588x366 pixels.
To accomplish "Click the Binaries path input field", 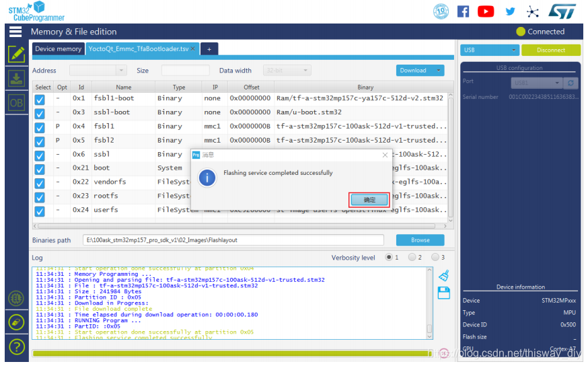I will click(233, 240).
